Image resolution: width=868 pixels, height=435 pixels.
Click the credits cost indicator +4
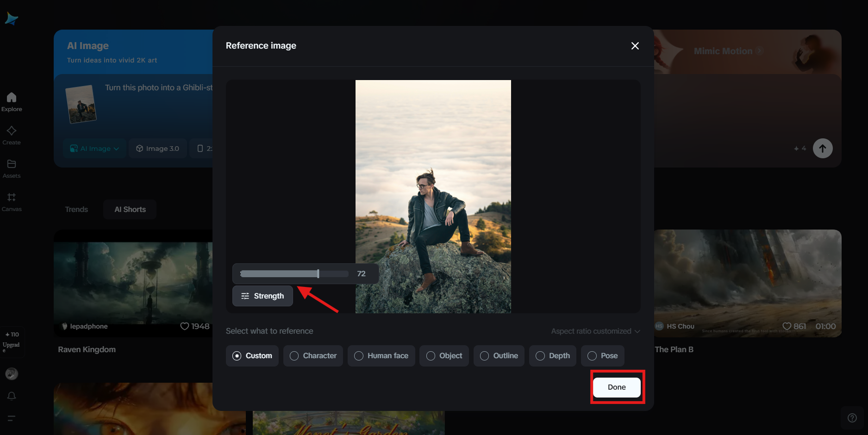800,149
